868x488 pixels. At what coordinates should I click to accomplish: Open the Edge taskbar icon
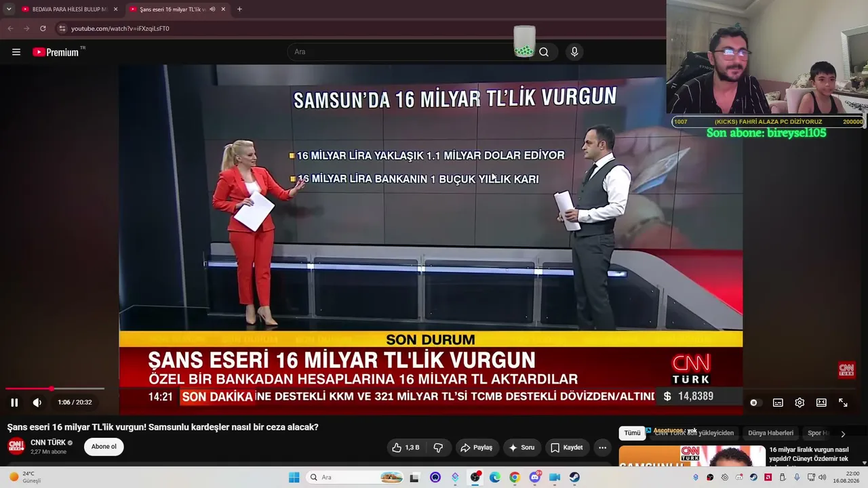point(495,477)
